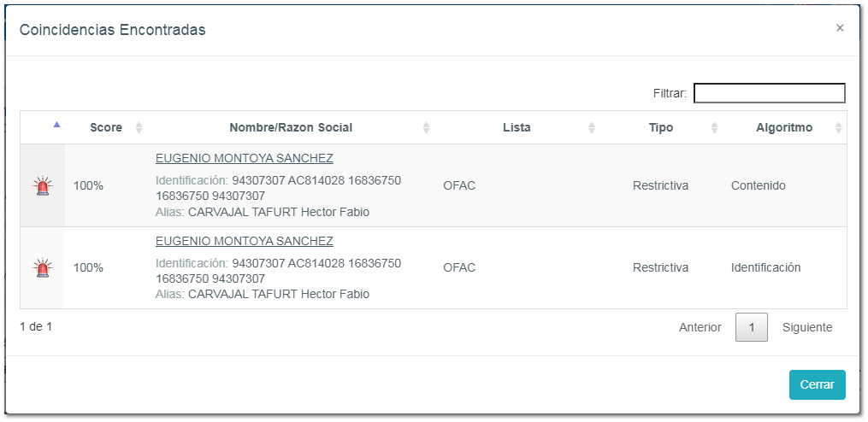
Task: Open EUGENIO MONTOYA SANCHEZ link in the Contenido row
Action: (245, 158)
